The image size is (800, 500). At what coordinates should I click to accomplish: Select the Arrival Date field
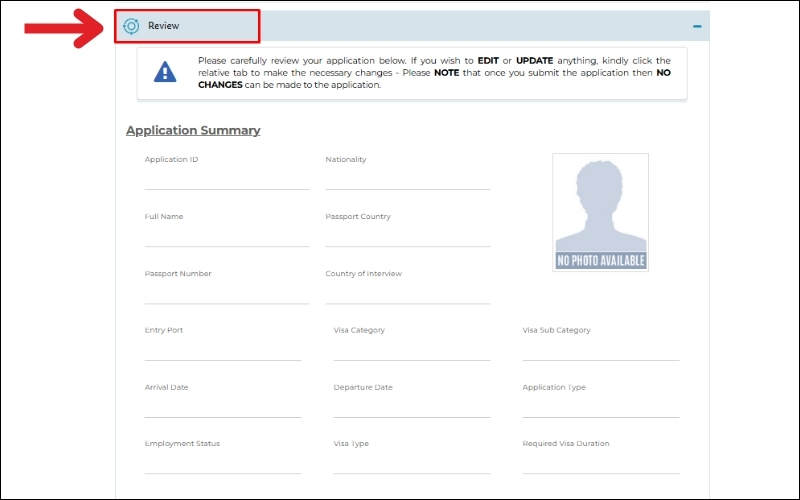(x=222, y=406)
